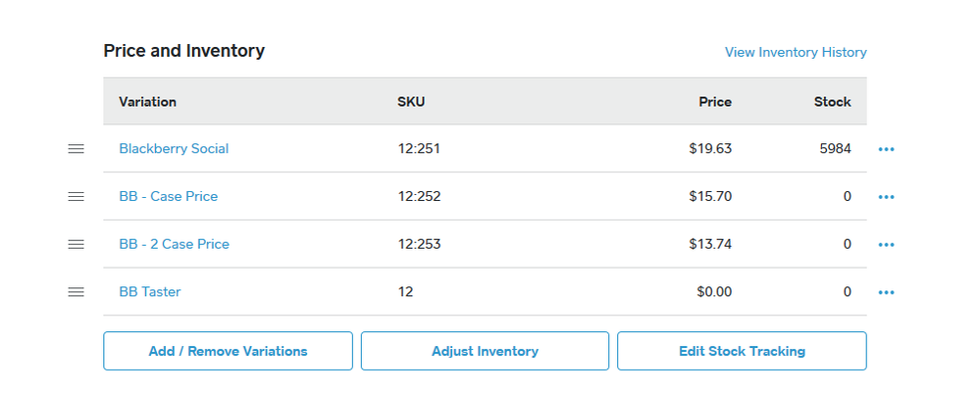The width and height of the screenshot is (980, 393).
Task: Open the BB Taster variation
Action: [149, 291]
